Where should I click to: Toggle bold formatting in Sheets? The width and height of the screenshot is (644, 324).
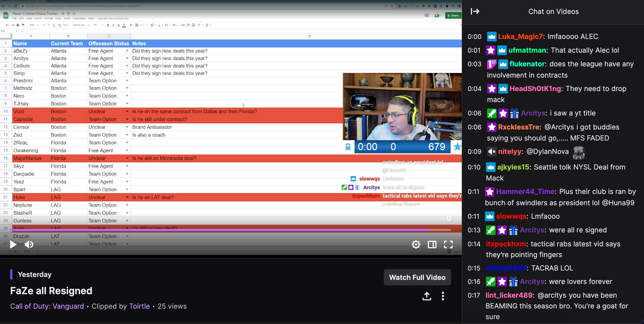coord(108,25)
